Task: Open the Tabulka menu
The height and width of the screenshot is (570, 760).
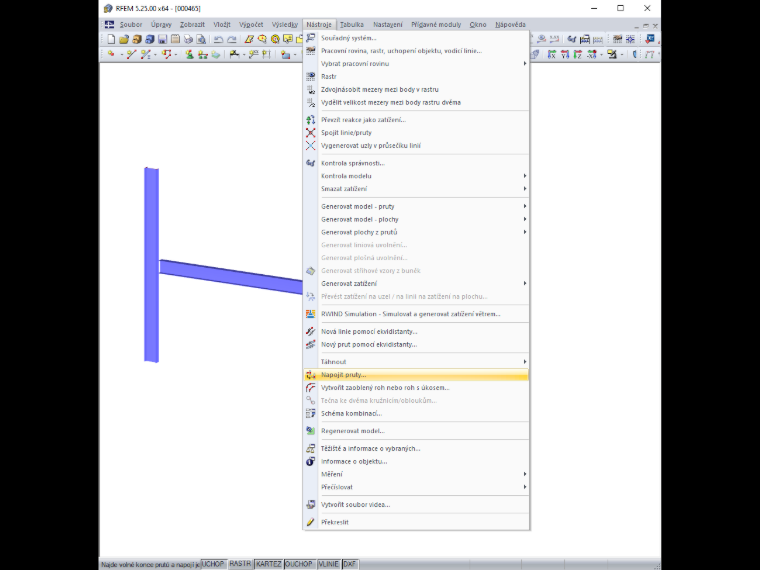Action: 351,24
